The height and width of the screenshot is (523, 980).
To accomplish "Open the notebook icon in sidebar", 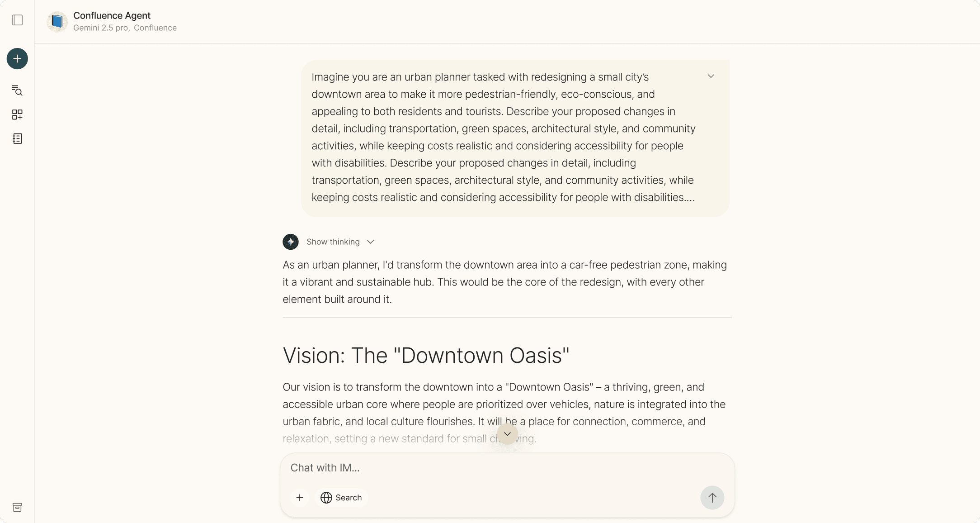I will point(17,138).
